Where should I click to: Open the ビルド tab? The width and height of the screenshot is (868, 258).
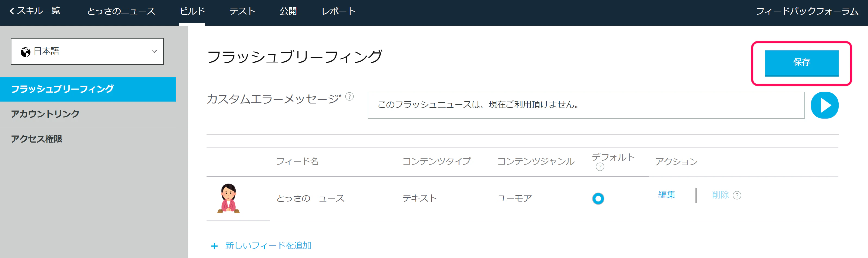tap(192, 11)
